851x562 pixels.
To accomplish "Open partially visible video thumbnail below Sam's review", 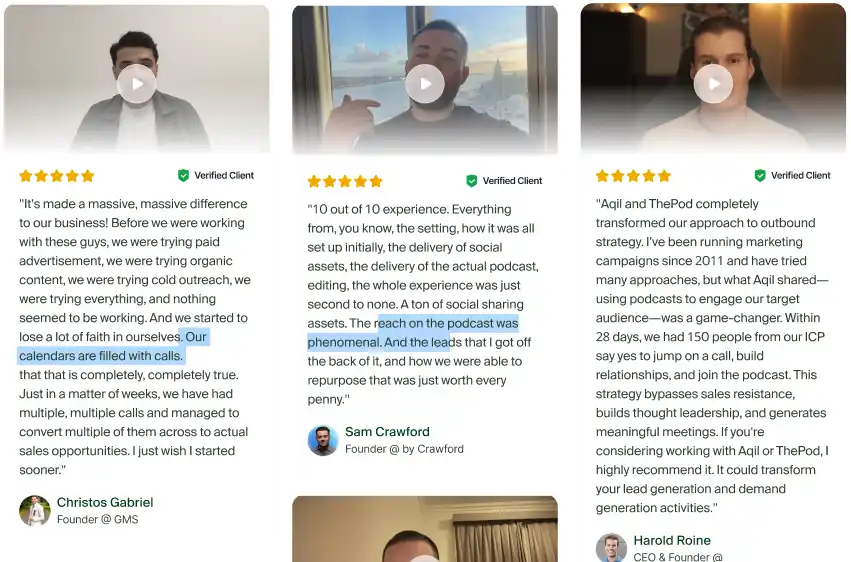I will 425,529.
